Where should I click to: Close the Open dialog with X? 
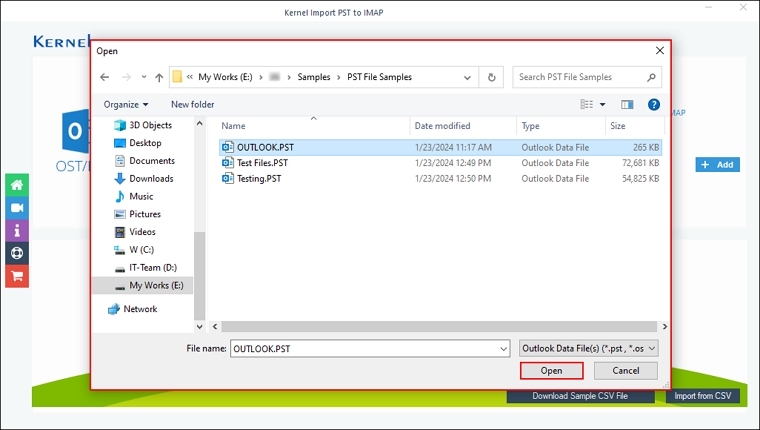[x=660, y=50]
